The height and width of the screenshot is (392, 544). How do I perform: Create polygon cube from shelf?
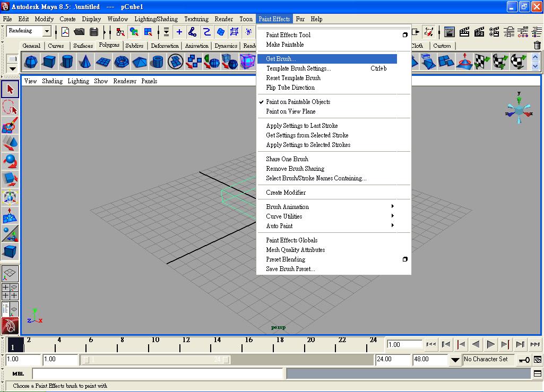[x=49, y=62]
